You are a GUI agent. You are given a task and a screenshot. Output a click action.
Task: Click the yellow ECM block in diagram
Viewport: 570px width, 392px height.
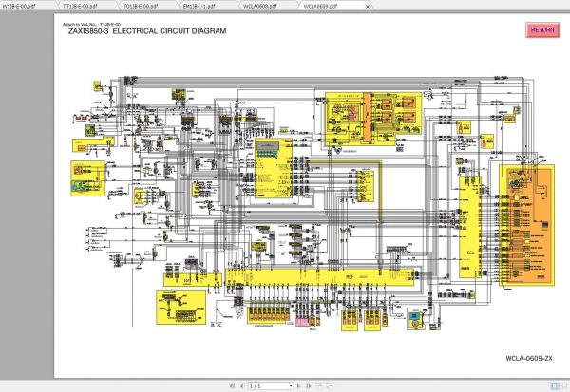(x=469, y=227)
